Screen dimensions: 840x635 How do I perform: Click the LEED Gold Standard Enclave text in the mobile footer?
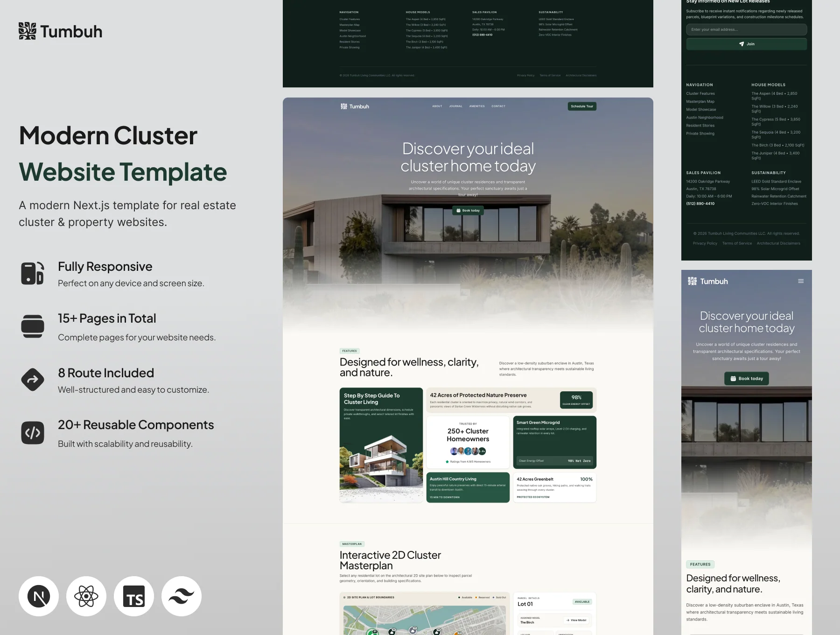tap(776, 181)
